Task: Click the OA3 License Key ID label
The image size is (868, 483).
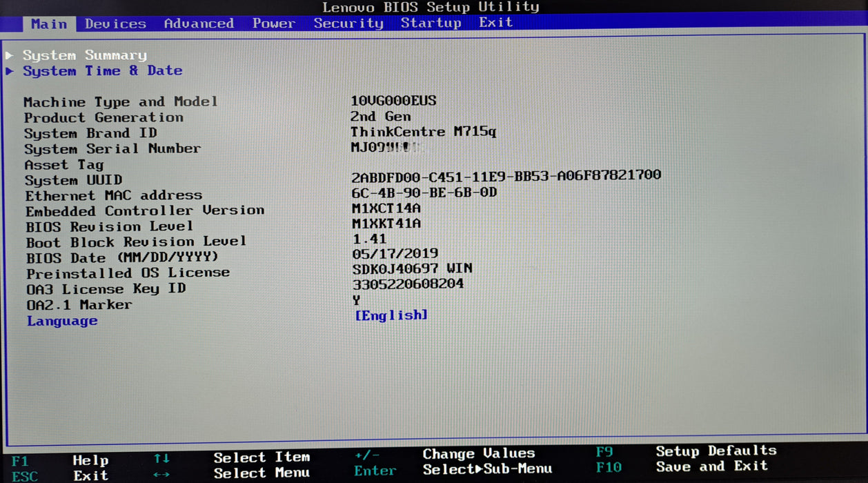Action: pyautogui.click(x=106, y=289)
